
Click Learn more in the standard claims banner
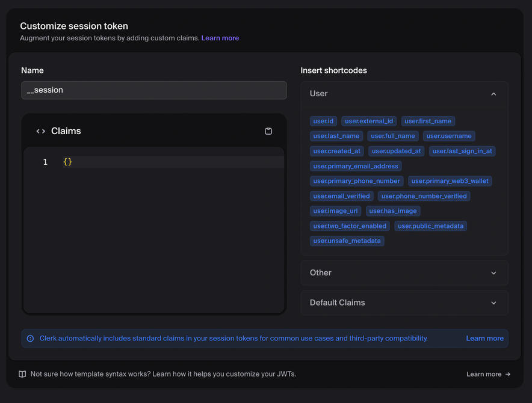click(484, 338)
